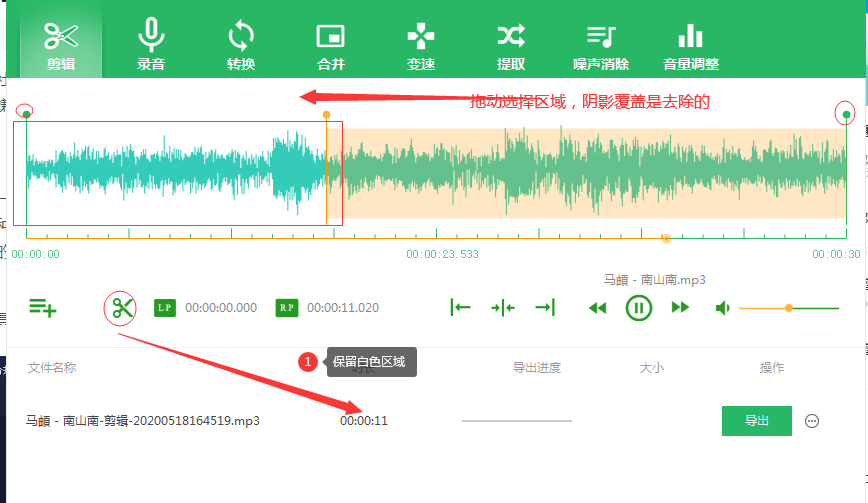This screenshot has width=868, height=503.
Task: Click the track title 马頔 - 南山南.mp3
Action: [x=654, y=280]
